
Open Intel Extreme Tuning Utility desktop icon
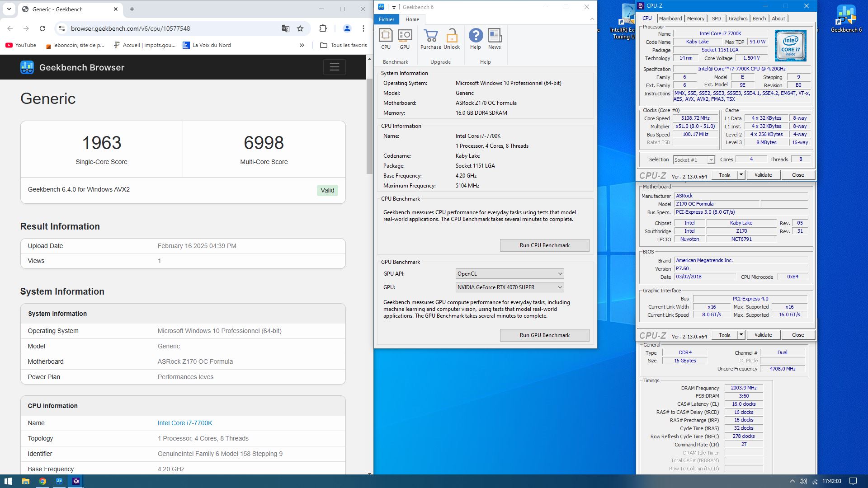click(x=624, y=22)
